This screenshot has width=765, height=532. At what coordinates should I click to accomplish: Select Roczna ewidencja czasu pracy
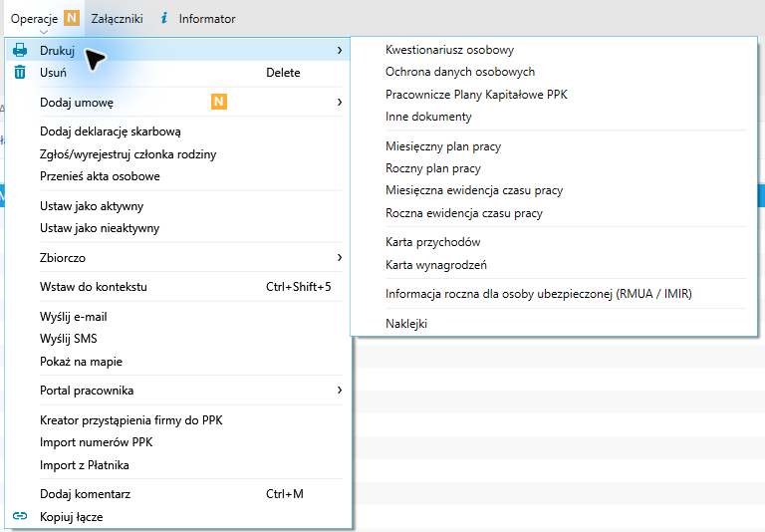point(554,213)
